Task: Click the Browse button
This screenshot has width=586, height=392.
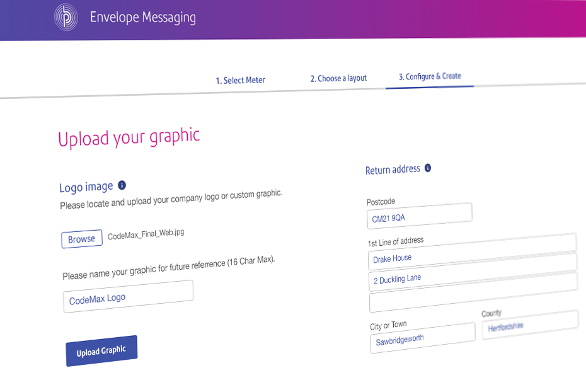Action: 82,239
